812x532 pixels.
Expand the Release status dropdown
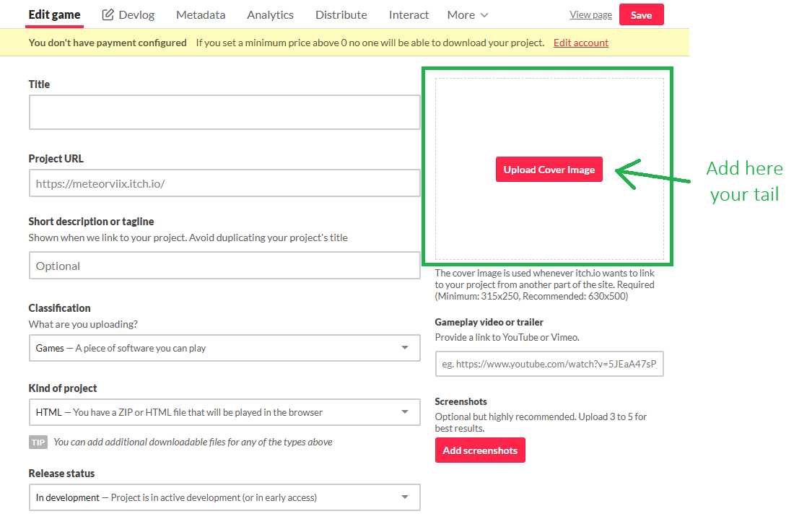[x=224, y=497]
